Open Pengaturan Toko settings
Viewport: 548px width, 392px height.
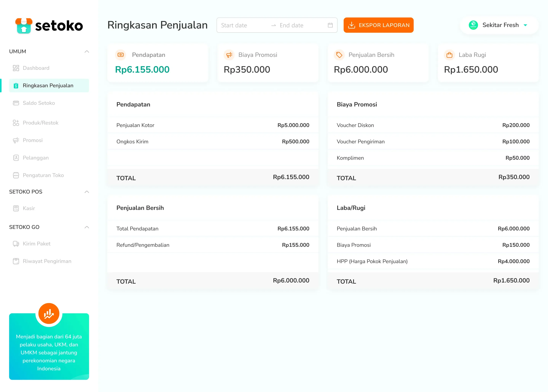[x=49, y=175]
